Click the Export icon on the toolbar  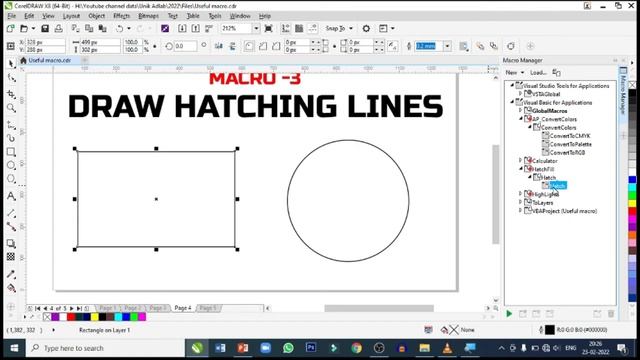196,28
